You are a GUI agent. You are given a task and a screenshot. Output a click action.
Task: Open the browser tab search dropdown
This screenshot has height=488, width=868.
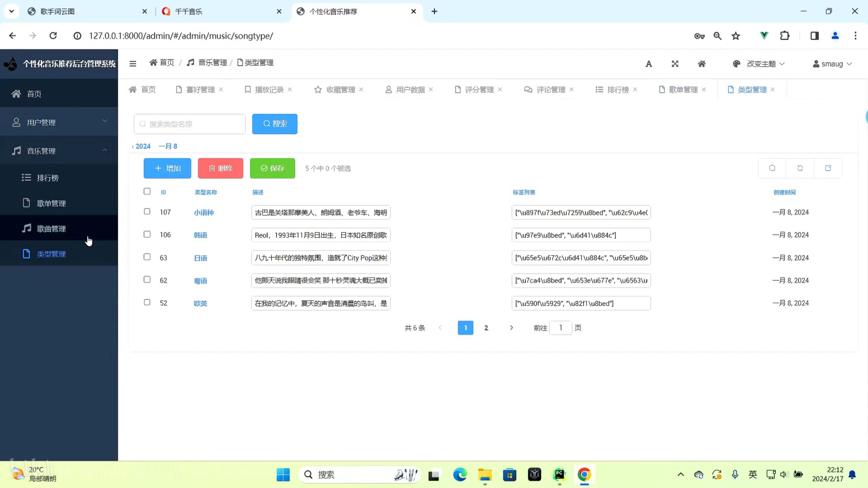(12, 11)
